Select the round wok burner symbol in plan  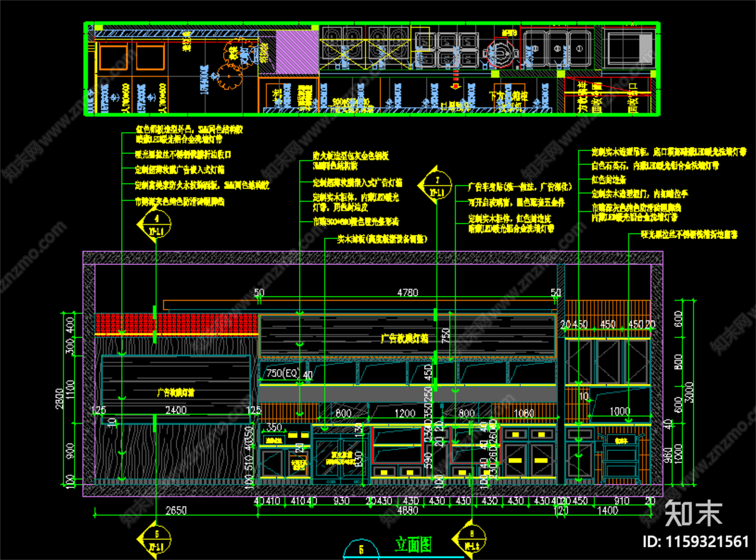coord(500,52)
